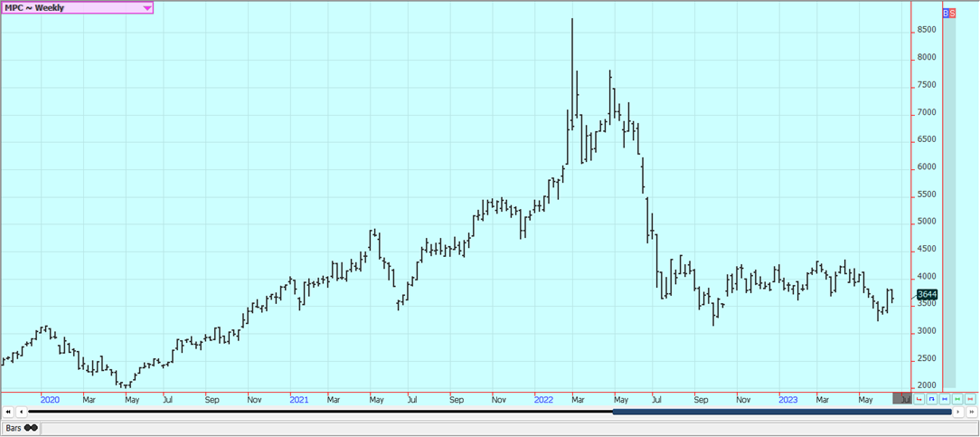
Task: Open the MPC ~ Weekly symbol dropdown
Action: [x=77, y=7]
